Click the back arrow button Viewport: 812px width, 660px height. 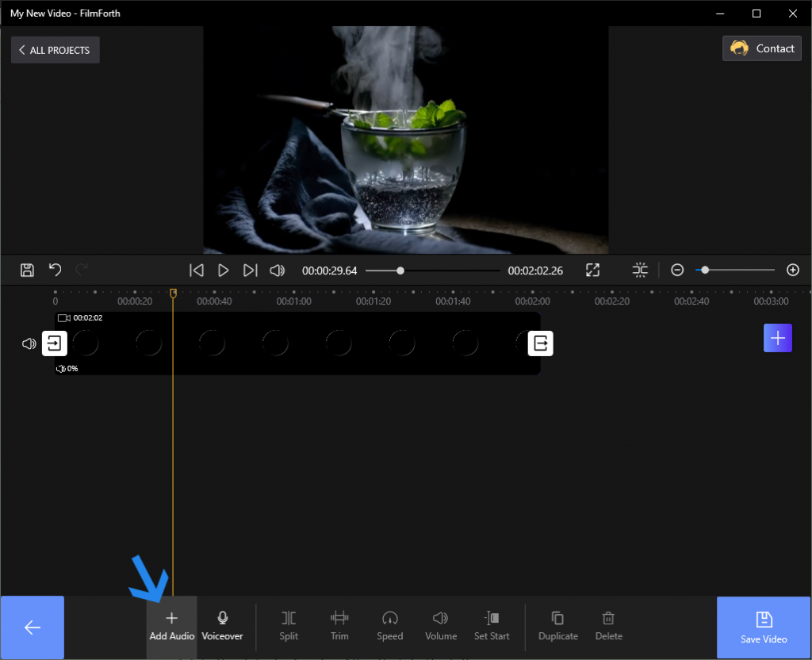(32, 627)
